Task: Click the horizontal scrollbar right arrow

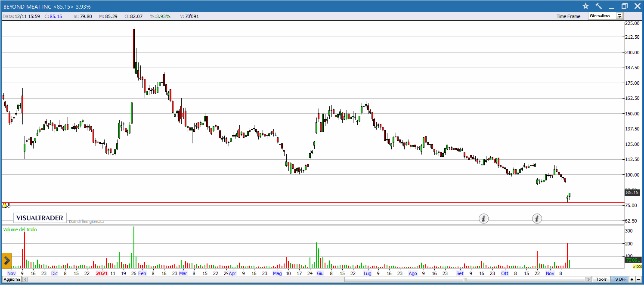Action: point(589,279)
